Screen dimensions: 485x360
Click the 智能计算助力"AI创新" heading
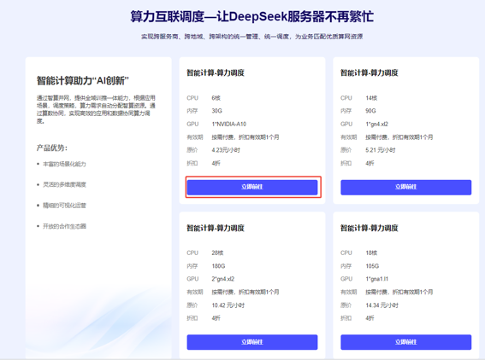point(83,80)
